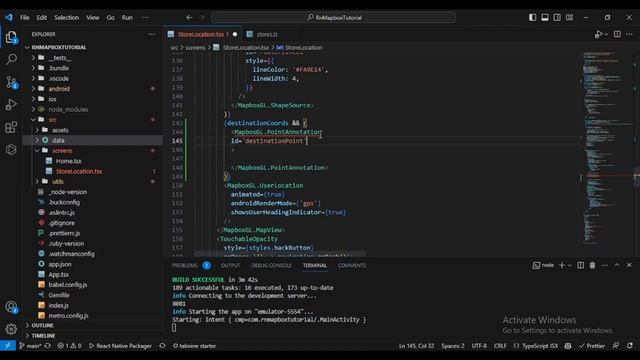Screen dimensions: 640x360
Task: Open the File menu
Action: pos(24,18)
